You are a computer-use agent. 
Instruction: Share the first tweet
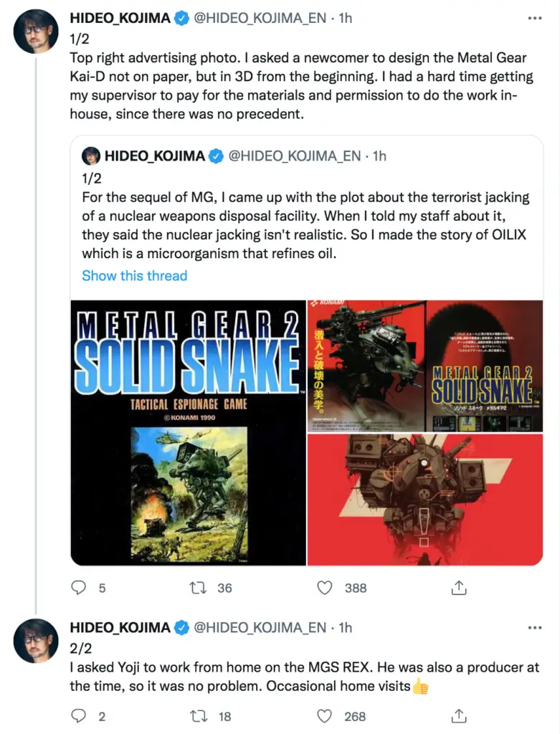click(459, 588)
